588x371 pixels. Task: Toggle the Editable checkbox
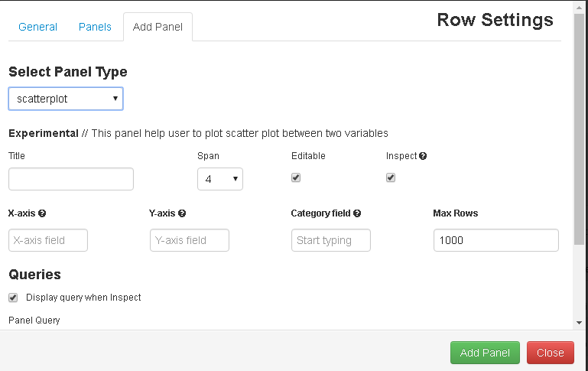pos(296,177)
